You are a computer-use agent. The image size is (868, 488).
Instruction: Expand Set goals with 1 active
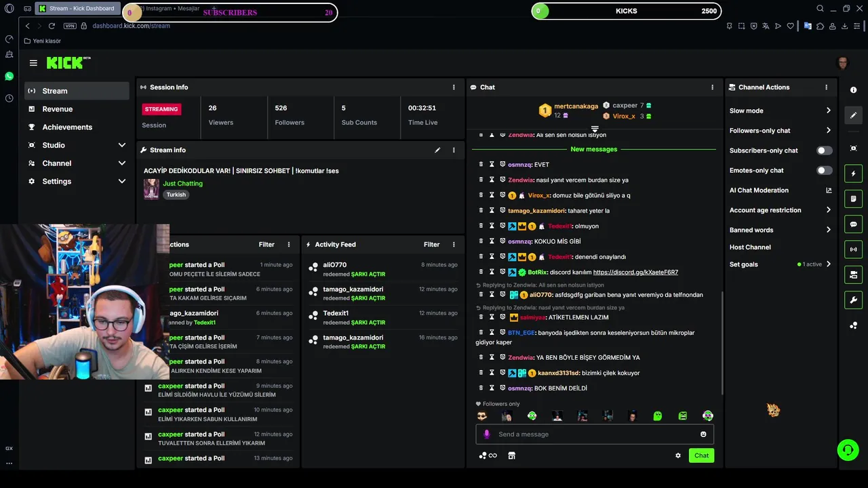(780, 264)
